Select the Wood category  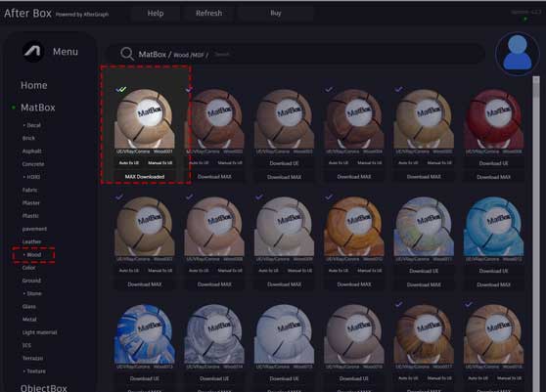pyautogui.click(x=34, y=254)
